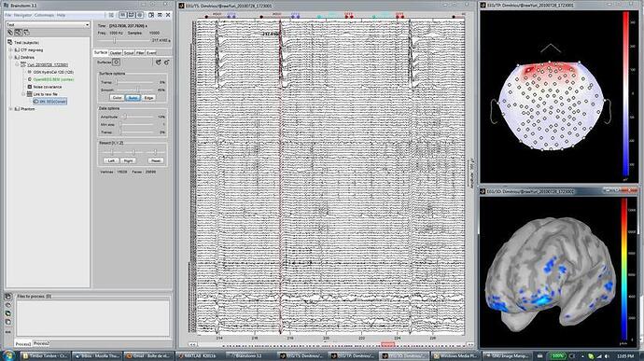Select the Noise covariance item

[47, 87]
